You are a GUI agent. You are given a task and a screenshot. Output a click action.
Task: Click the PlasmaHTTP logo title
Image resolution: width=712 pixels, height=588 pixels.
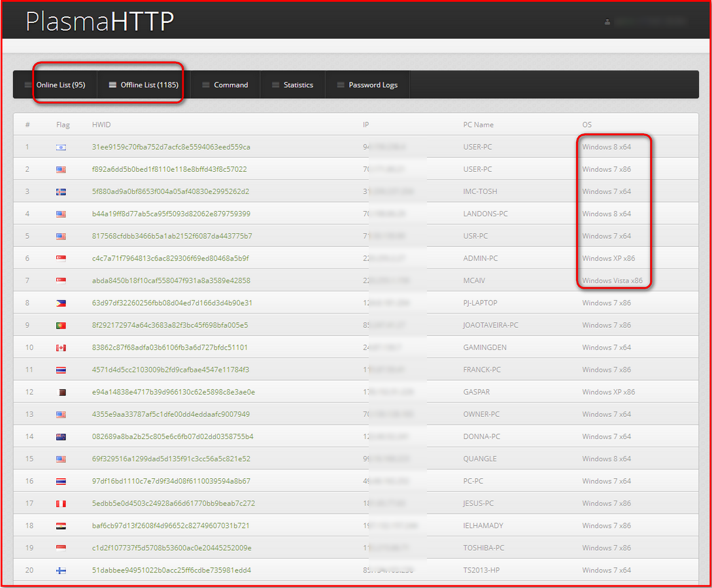coord(99,22)
